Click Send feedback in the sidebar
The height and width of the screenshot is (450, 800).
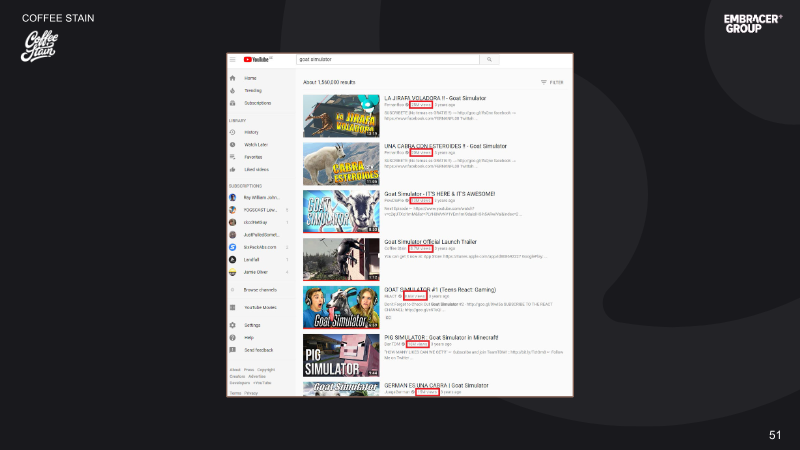point(259,350)
